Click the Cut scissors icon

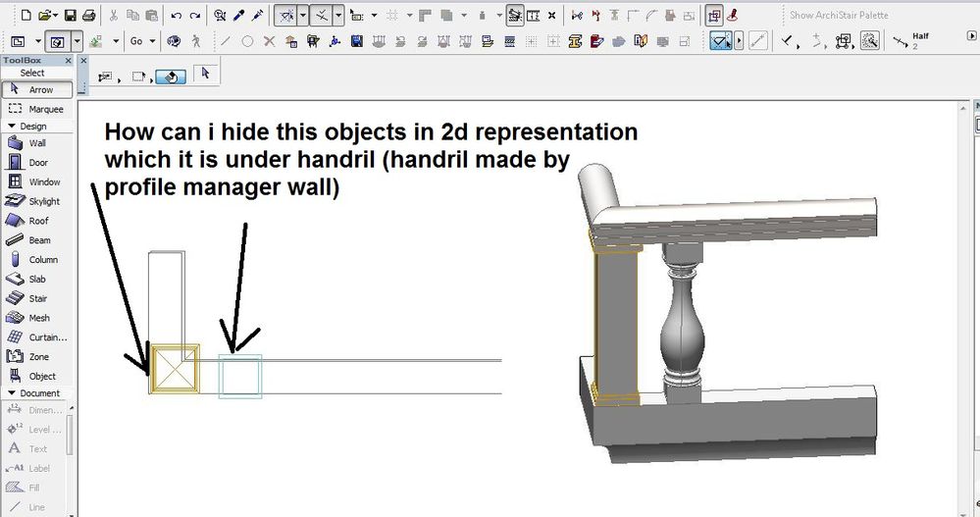pos(114,15)
